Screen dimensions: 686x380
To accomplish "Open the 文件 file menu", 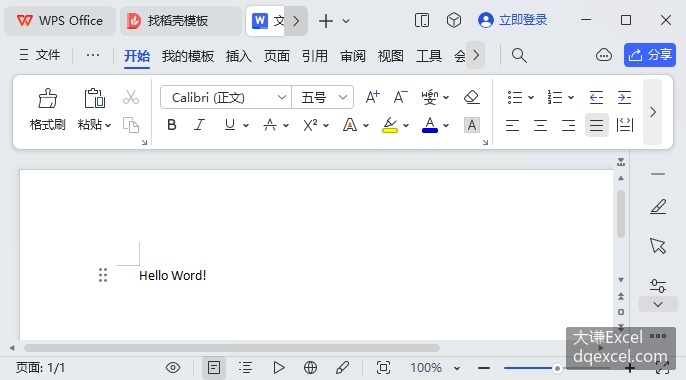I will [x=40, y=55].
